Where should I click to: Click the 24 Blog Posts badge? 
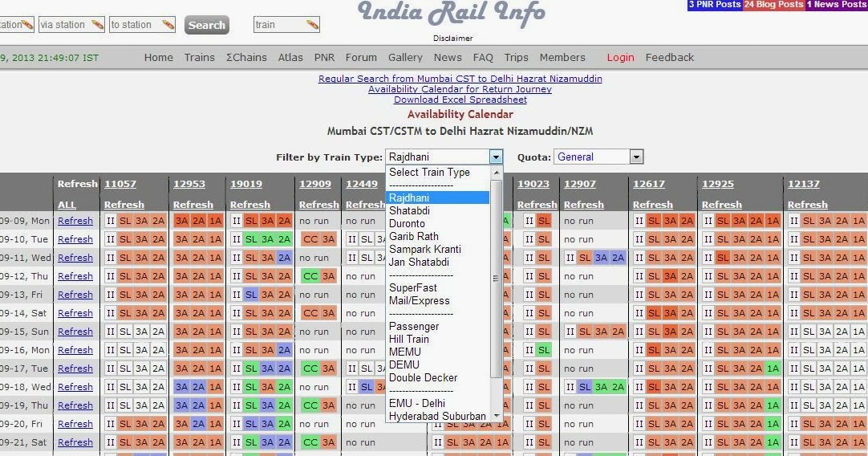click(773, 5)
